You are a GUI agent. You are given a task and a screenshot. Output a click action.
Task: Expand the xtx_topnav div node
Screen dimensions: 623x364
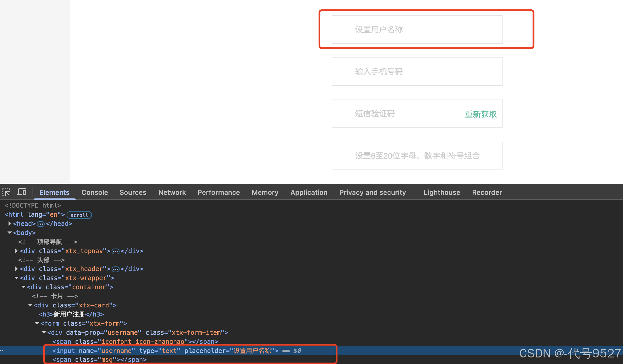pos(17,251)
